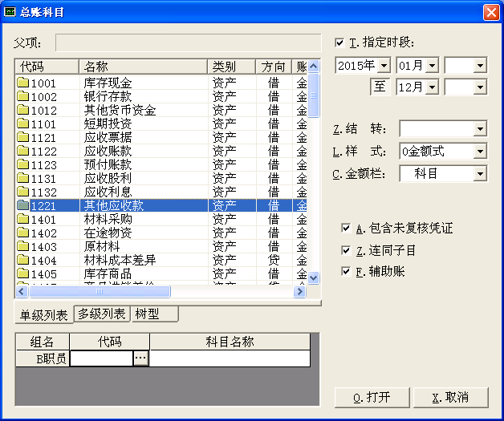This screenshot has height=421, width=504.
Task: Toggle the Z.连同子目 checkbox
Action: point(346,250)
